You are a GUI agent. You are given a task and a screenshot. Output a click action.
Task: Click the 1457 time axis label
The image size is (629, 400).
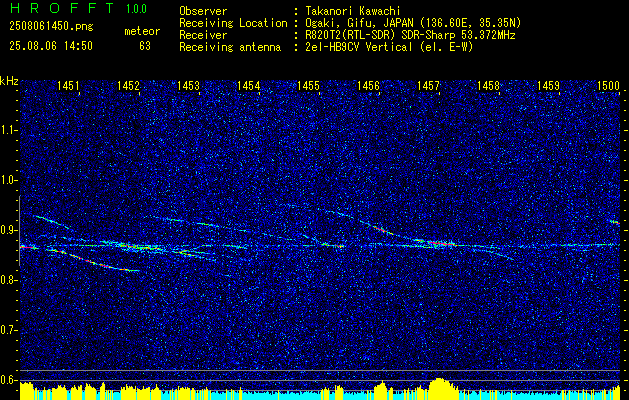428,85
